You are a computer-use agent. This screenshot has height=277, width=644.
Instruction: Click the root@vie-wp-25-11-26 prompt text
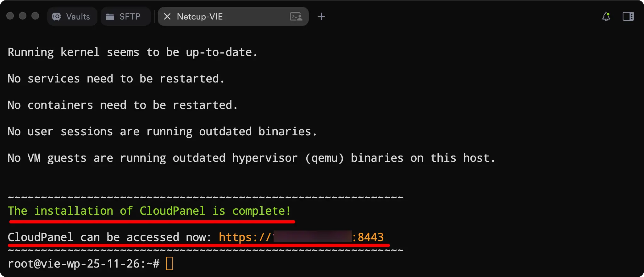click(x=83, y=263)
